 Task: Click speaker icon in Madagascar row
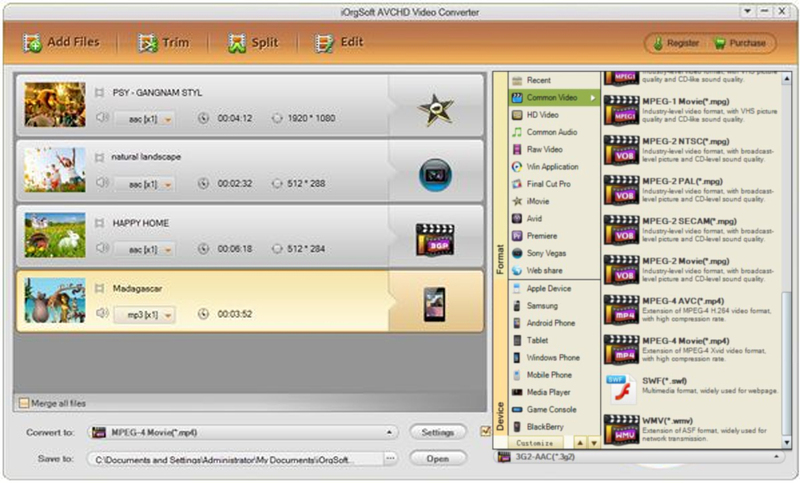102,313
